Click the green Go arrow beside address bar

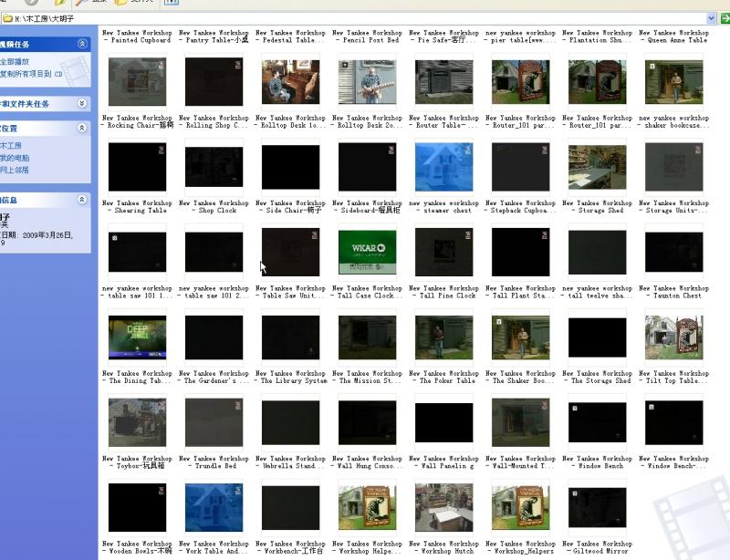click(x=725, y=18)
